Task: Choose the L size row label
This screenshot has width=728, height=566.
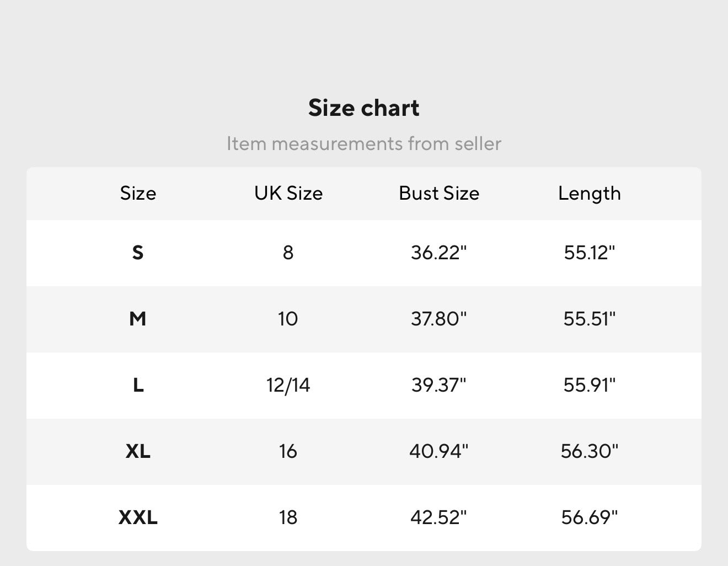Action: 138,385
